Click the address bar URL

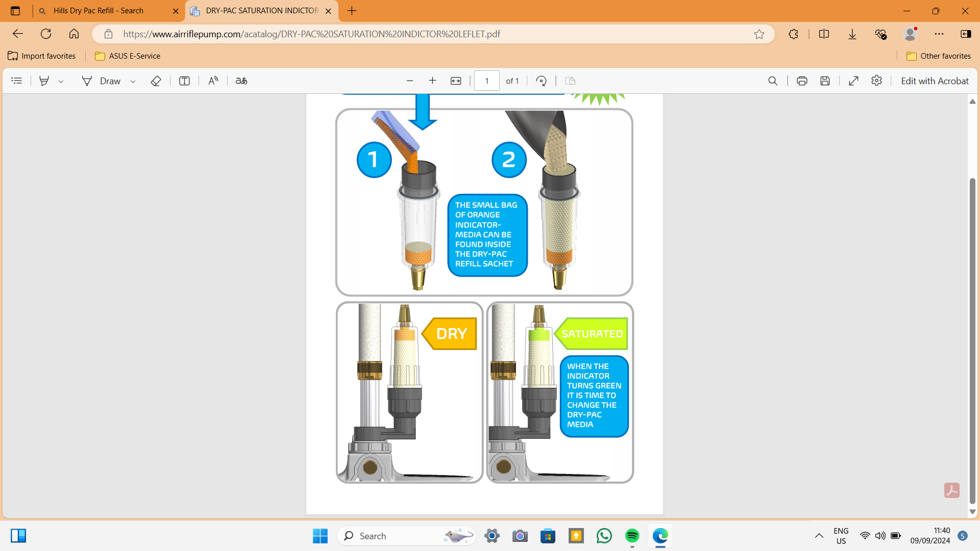[311, 34]
